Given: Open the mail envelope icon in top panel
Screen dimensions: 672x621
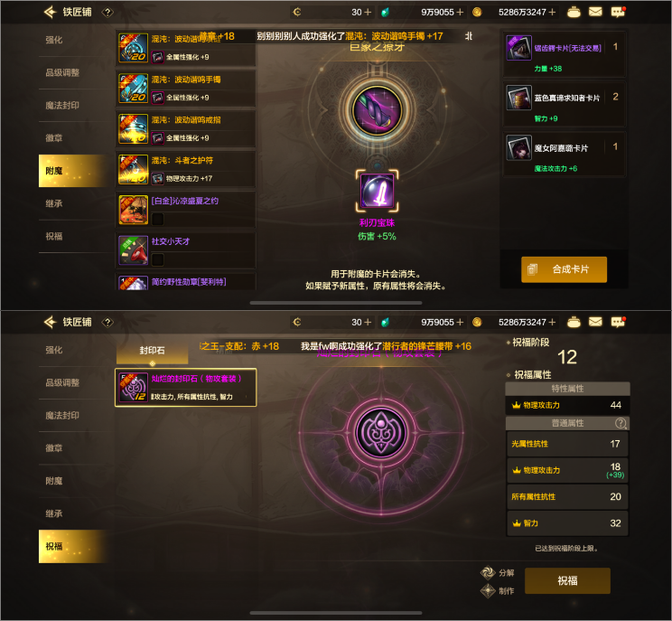Looking at the screenshot, I should pyautogui.click(x=595, y=12).
